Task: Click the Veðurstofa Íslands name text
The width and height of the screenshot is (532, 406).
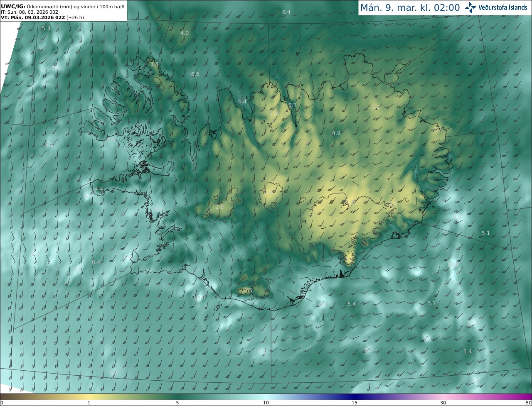Action: click(503, 7)
